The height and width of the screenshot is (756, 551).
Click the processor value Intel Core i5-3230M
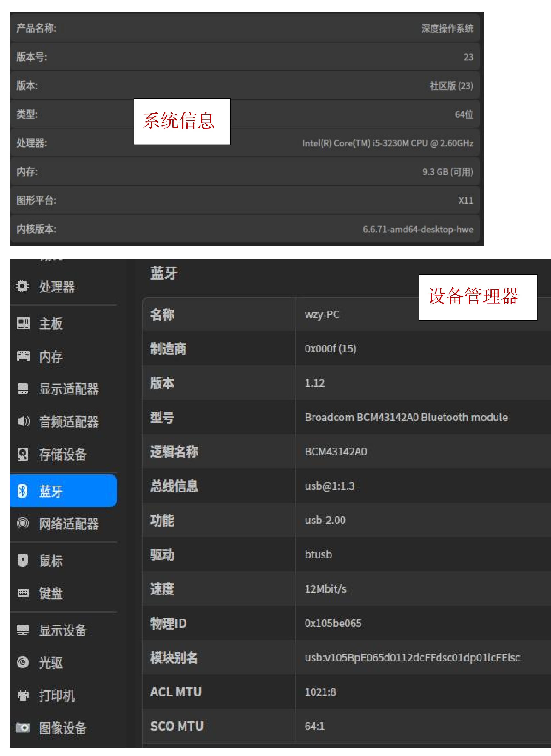pyautogui.click(x=388, y=143)
